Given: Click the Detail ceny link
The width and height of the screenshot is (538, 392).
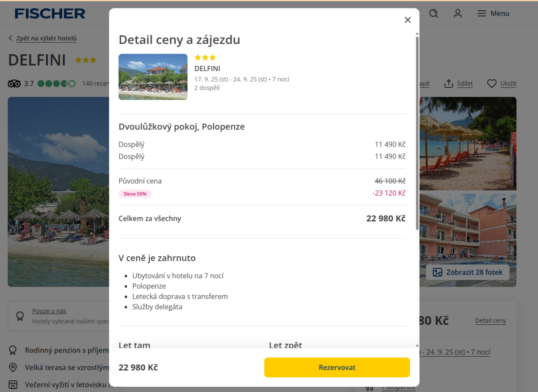Looking at the screenshot, I should click(x=490, y=321).
